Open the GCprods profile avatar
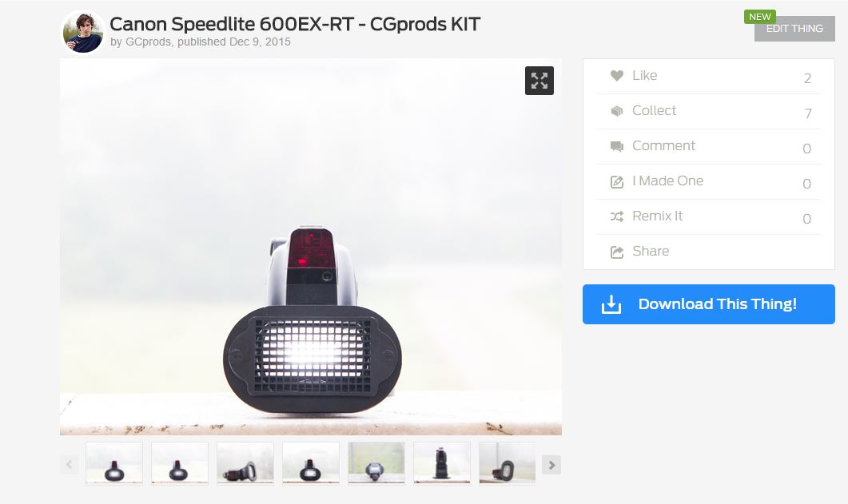Screen dimensions: 848x504 tap(83, 33)
